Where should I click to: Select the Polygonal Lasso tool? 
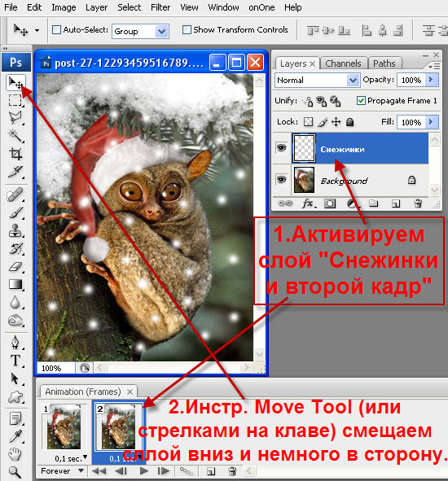click(15, 118)
